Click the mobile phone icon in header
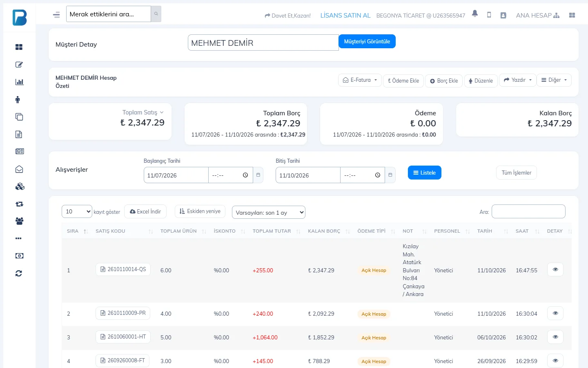The height and width of the screenshot is (368, 588). point(489,15)
